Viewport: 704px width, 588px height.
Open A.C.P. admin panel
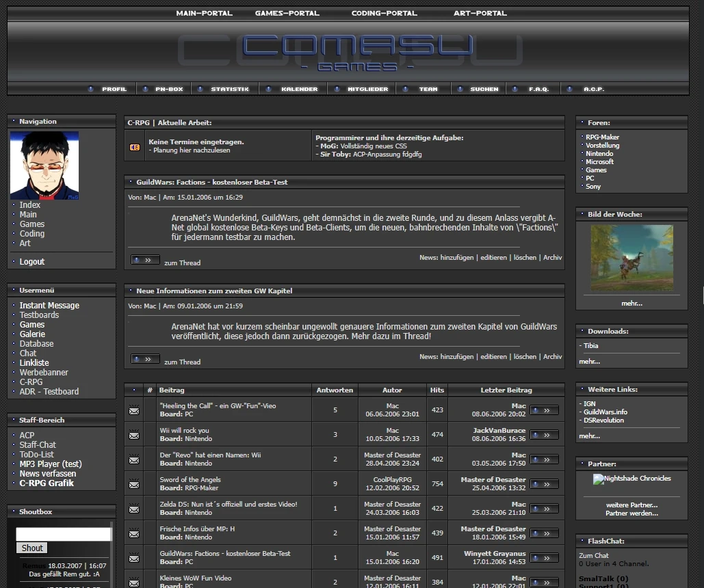594,90
